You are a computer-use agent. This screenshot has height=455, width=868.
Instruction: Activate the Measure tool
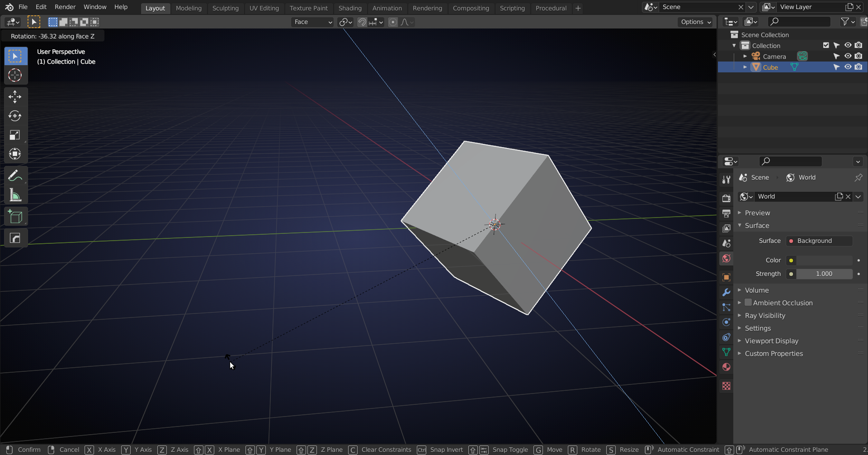coord(15,195)
